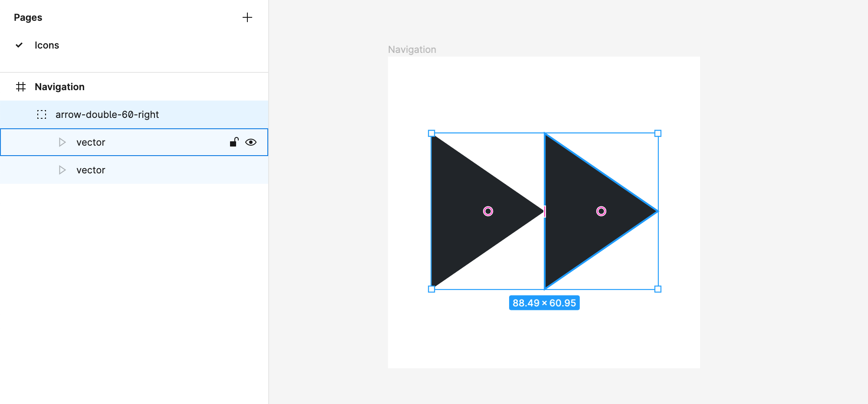Click the plus icon in the Pages panel
Image resolution: width=868 pixels, height=404 pixels.
point(247,17)
